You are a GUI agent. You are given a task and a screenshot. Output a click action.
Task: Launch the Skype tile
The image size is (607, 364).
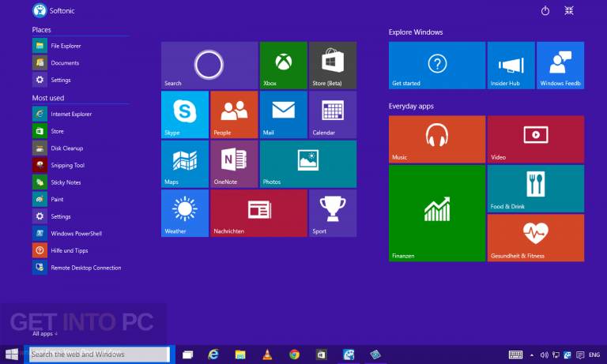(185, 115)
